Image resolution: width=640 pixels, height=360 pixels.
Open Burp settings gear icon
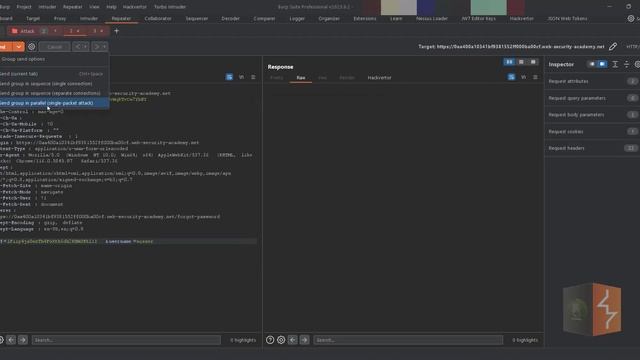pos(631,18)
